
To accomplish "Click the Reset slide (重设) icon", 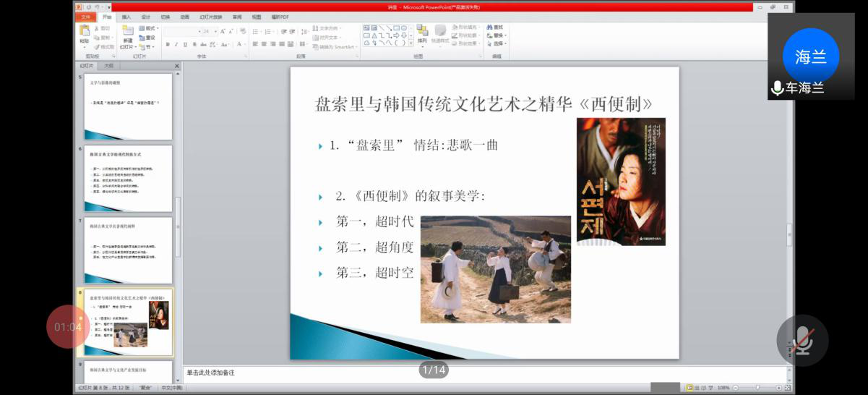I will (148, 38).
